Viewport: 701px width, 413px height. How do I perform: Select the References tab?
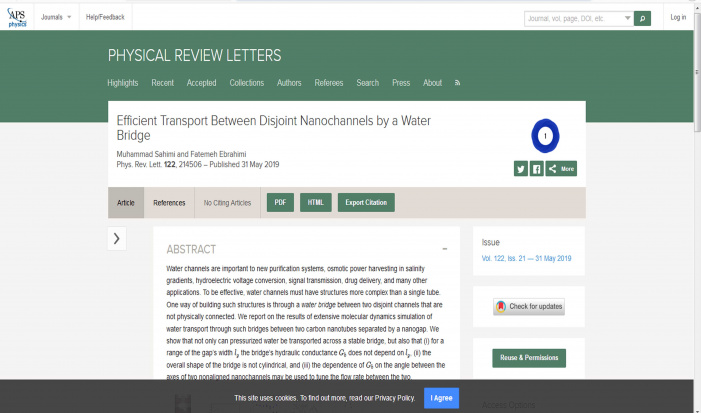(x=169, y=202)
